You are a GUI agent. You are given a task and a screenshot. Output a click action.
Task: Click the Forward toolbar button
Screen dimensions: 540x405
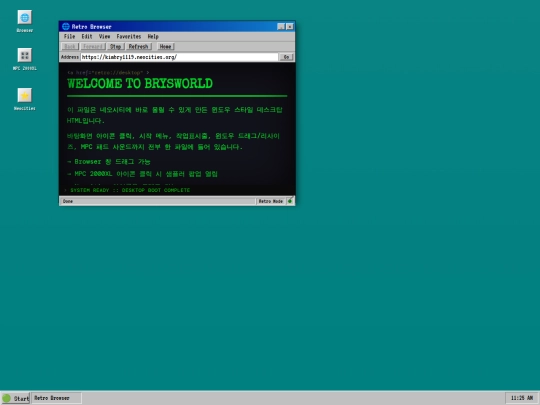click(x=93, y=46)
